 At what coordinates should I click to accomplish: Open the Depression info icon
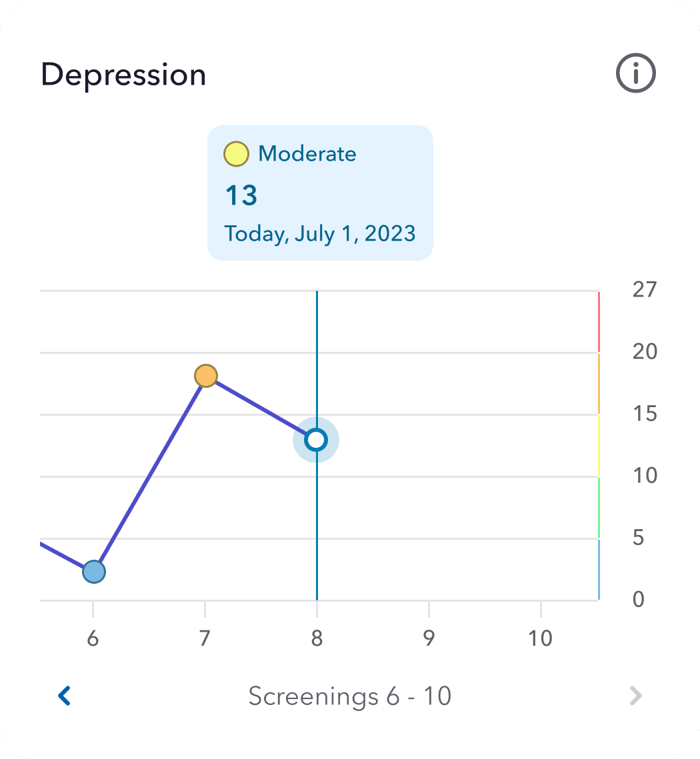[635, 73]
